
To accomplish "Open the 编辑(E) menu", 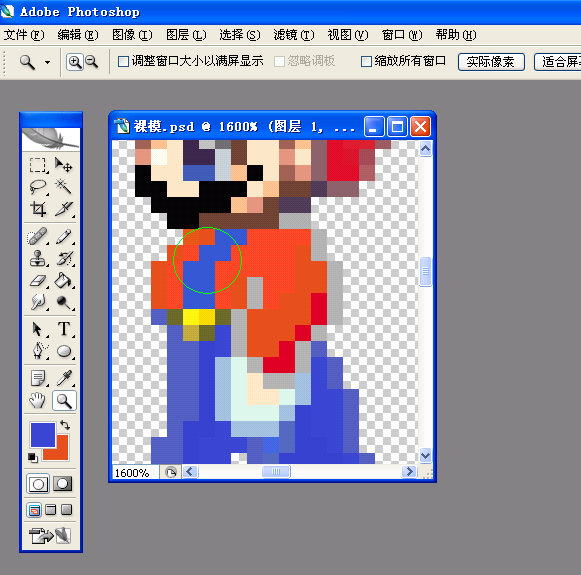I will pyautogui.click(x=78, y=35).
